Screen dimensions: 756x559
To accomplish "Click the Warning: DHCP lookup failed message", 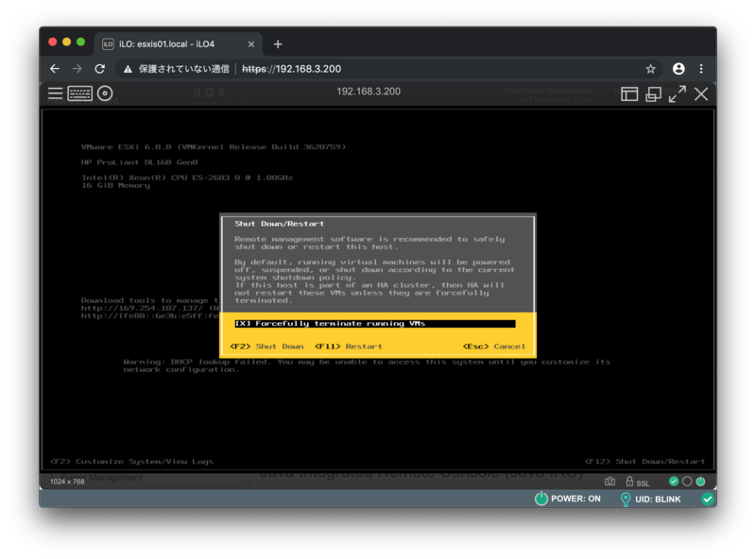I will point(367,365).
